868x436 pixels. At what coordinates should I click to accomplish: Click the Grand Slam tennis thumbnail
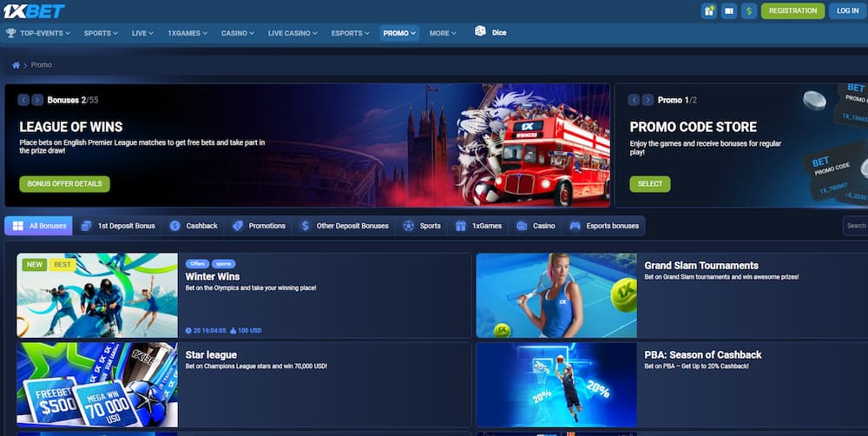point(556,295)
